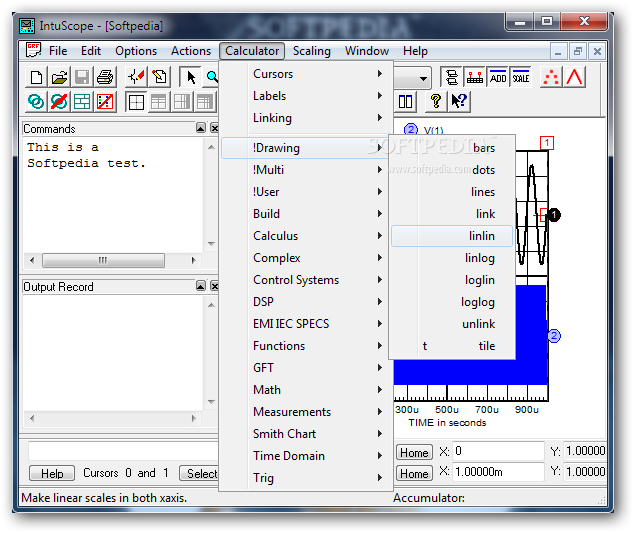The height and width of the screenshot is (533, 634).
Task: Click the Select button
Action: (200, 473)
